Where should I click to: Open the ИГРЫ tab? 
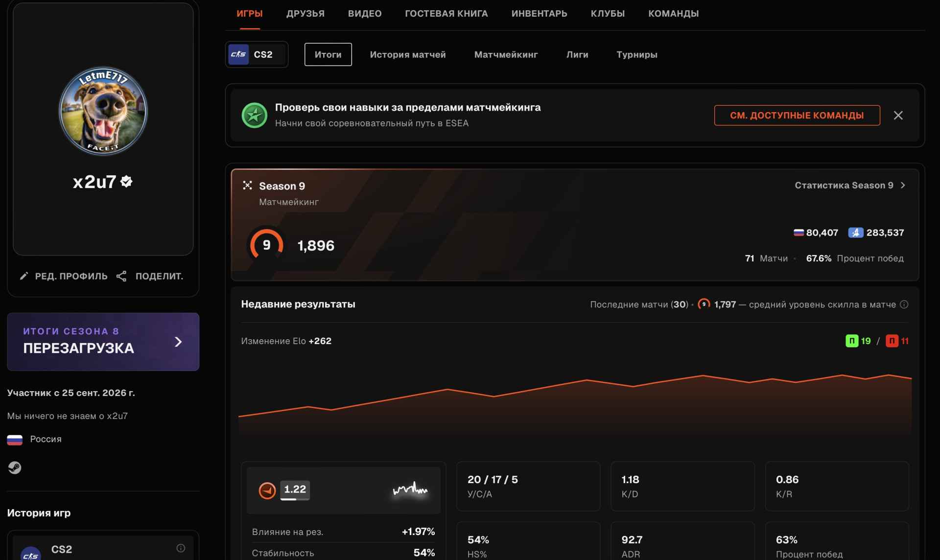coord(249,14)
